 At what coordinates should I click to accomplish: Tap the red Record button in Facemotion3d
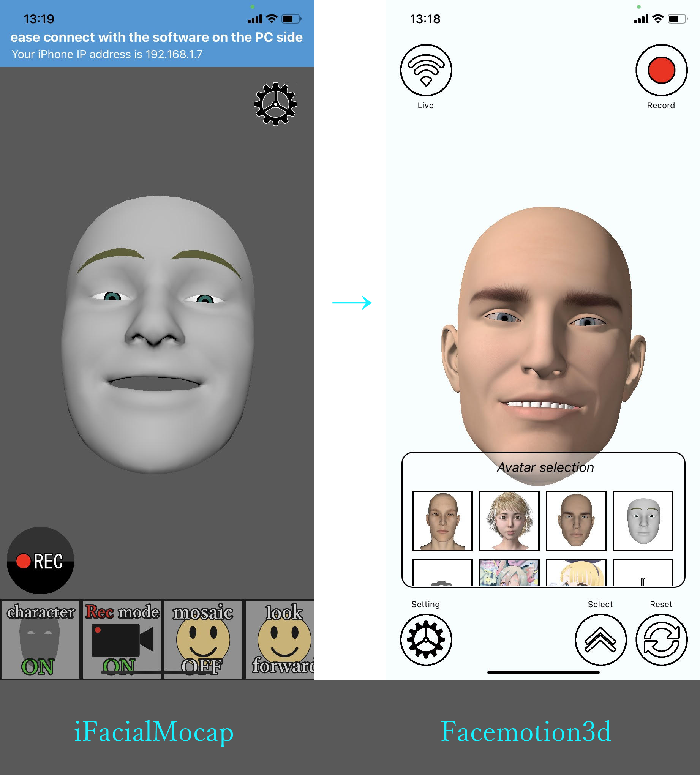(662, 70)
